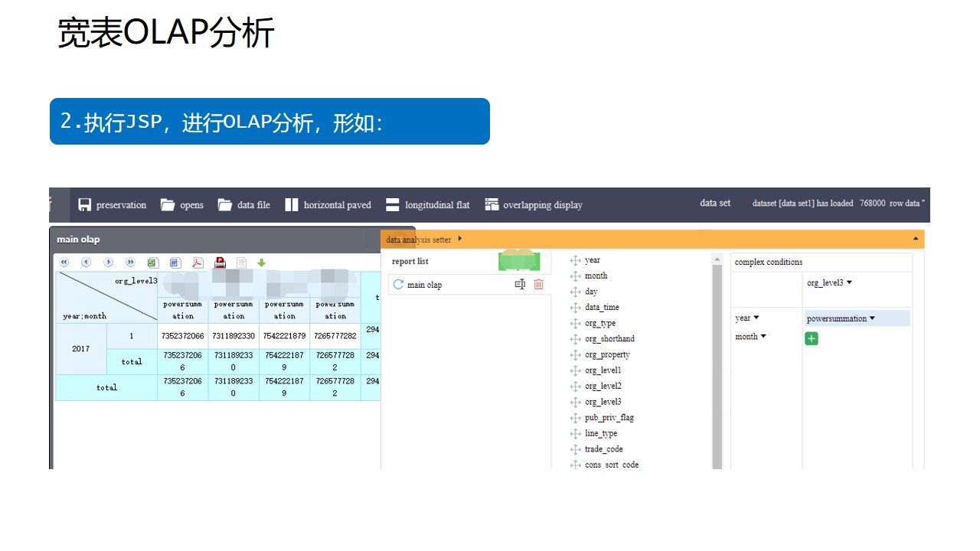Open the powersummation dropdown
This screenshot has height=551, width=980.
[872, 319]
